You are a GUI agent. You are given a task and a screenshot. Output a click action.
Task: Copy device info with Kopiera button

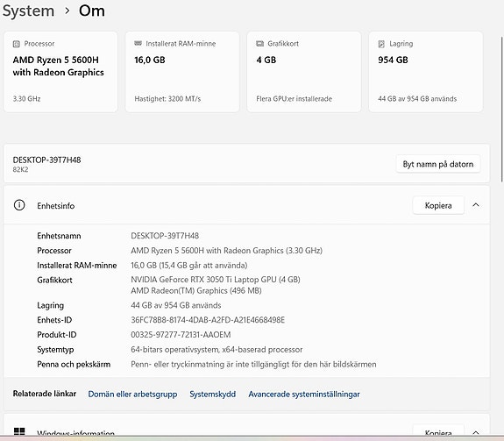(438, 205)
